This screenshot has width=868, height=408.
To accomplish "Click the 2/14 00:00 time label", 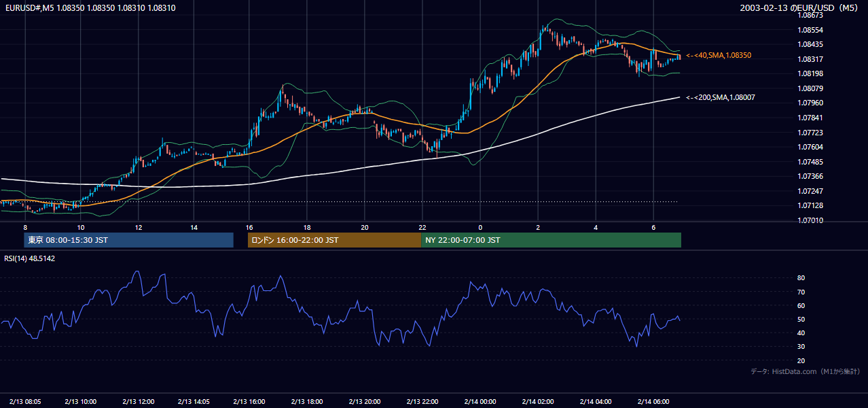I will click(480, 402).
